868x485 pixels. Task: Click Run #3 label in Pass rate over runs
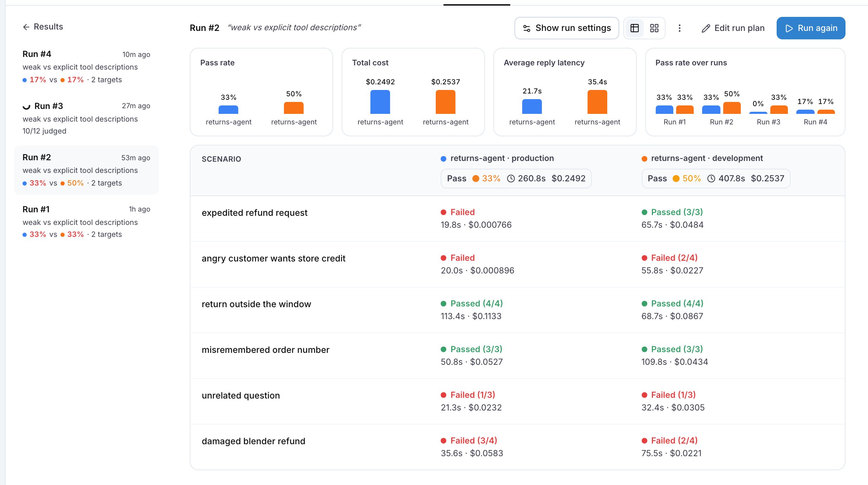coord(769,122)
